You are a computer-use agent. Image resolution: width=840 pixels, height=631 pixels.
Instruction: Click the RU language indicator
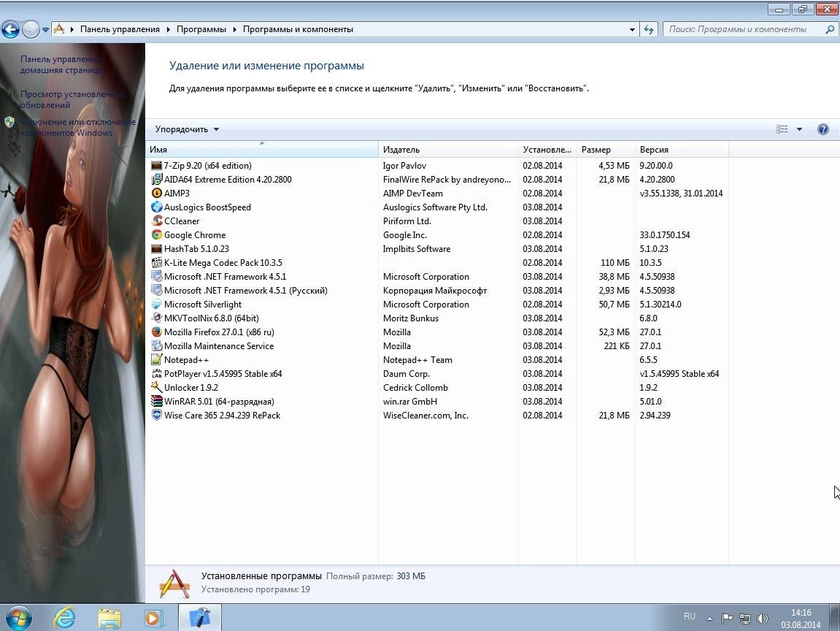point(690,616)
